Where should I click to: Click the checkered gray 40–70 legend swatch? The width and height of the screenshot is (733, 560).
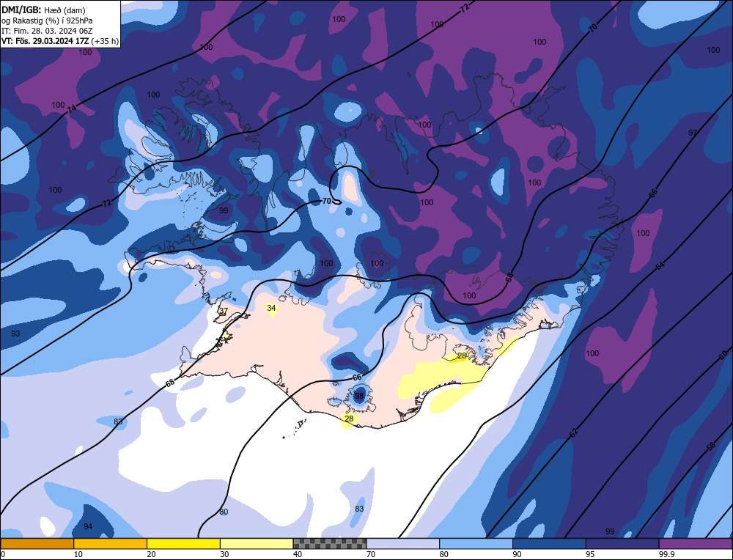click(330, 543)
